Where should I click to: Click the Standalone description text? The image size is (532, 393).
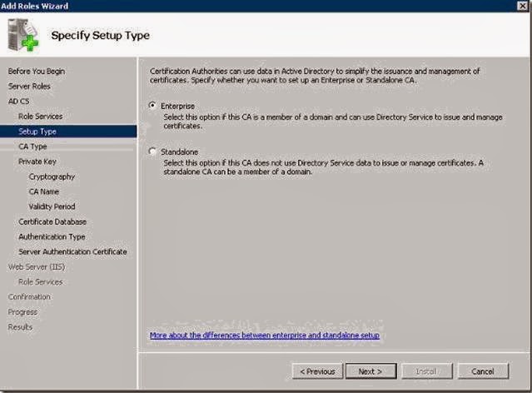pyautogui.click(x=323, y=167)
